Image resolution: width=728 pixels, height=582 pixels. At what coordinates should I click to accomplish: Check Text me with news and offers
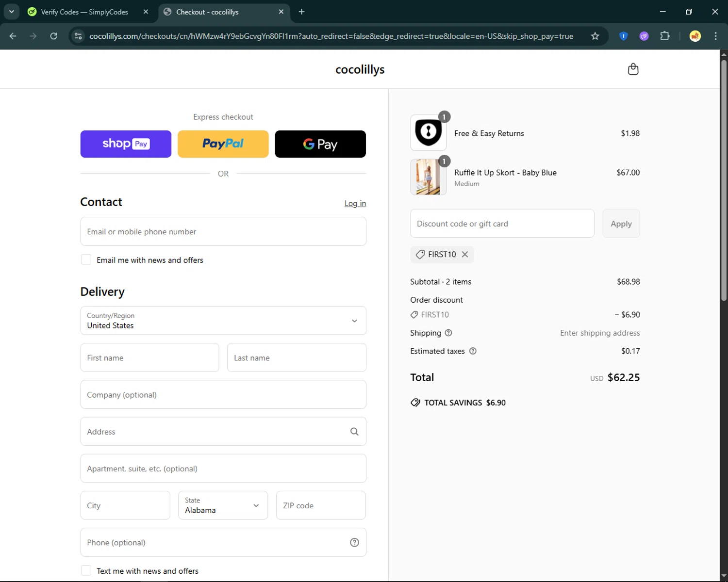point(86,570)
